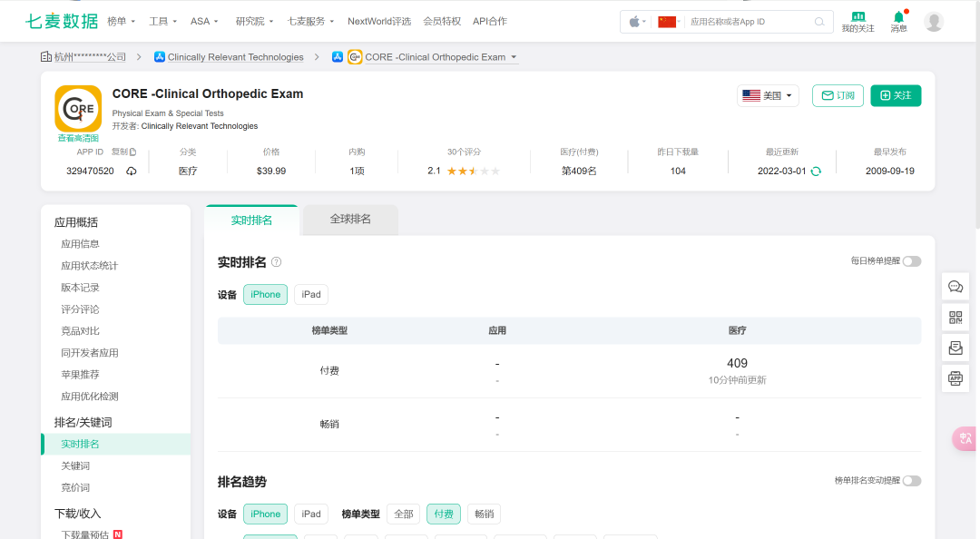Open 同开发者应用 in sidebar
980x539 pixels.
point(89,353)
